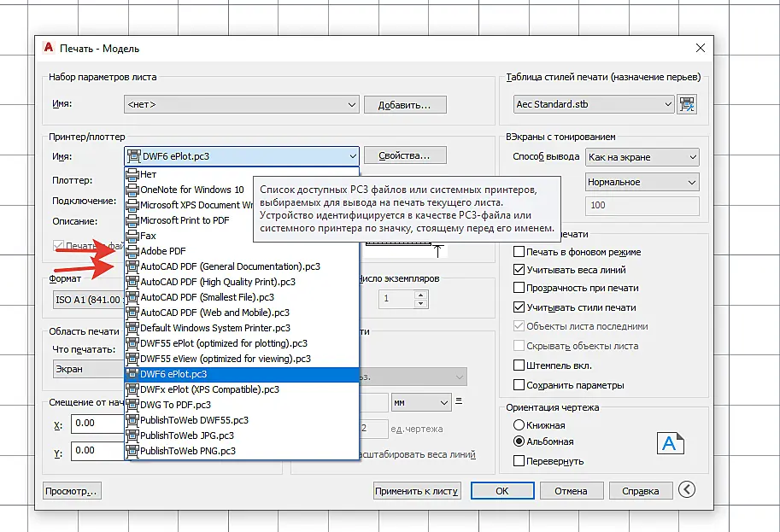This screenshot has height=532, width=780.
Task: Select the Книжная orientation radio button
Action: coord(519,425)
